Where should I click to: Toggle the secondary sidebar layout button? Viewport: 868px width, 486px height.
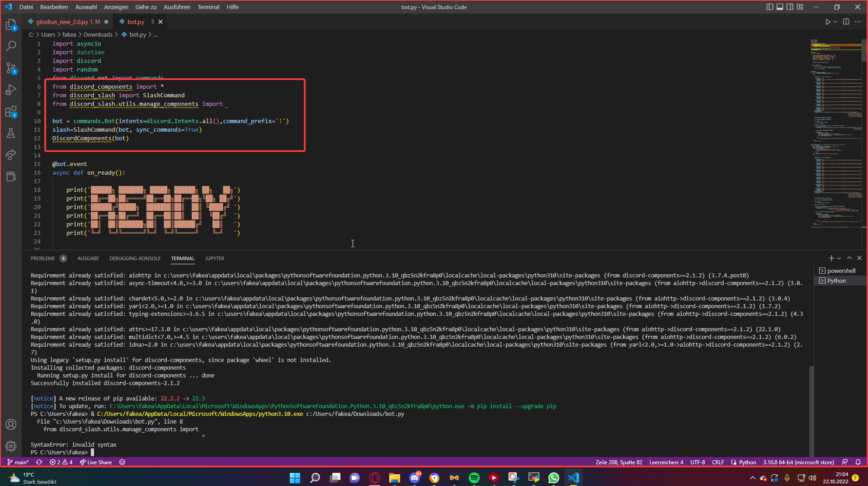point(790,7)
